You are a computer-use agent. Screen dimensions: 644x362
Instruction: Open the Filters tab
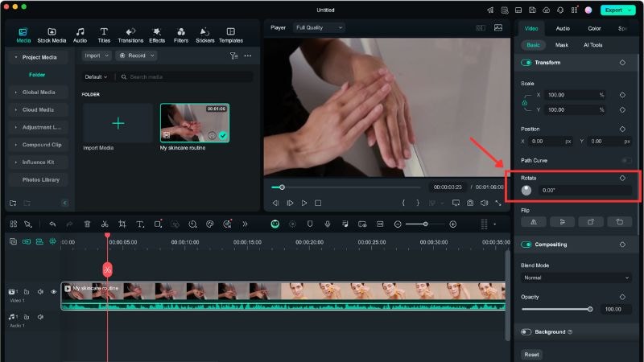pyautogui.click(x=180, y=35)
